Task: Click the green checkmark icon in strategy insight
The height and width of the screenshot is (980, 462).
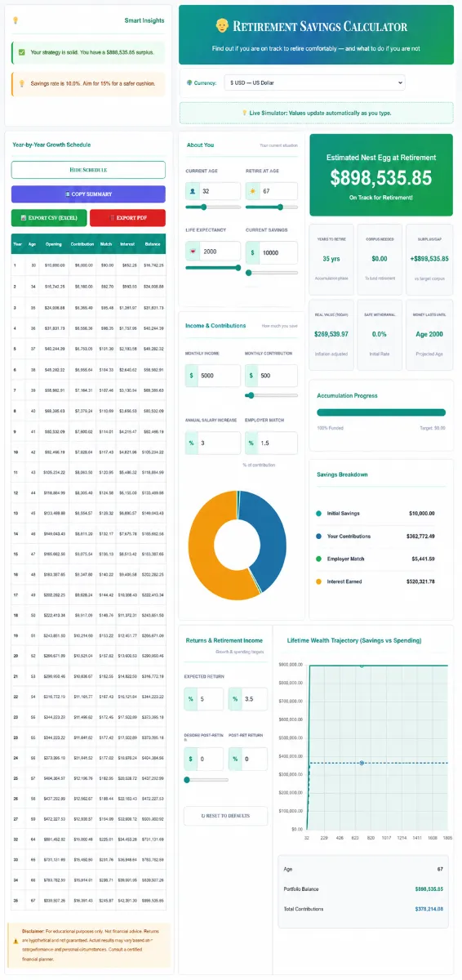Action: tap(21, 52)
